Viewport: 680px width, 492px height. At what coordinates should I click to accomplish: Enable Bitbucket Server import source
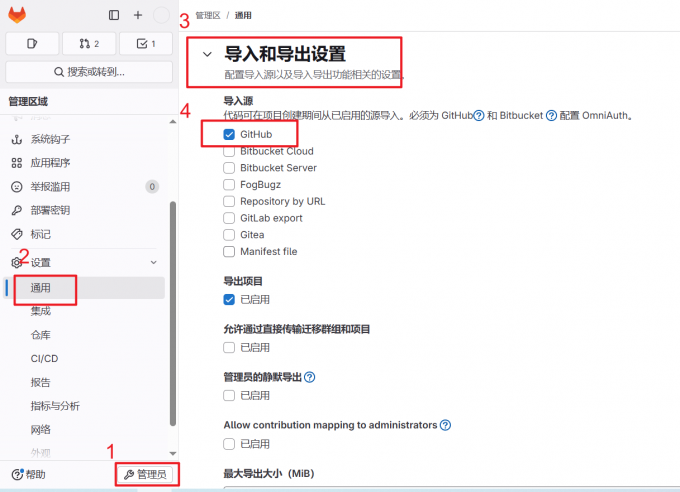click(229, 168)
